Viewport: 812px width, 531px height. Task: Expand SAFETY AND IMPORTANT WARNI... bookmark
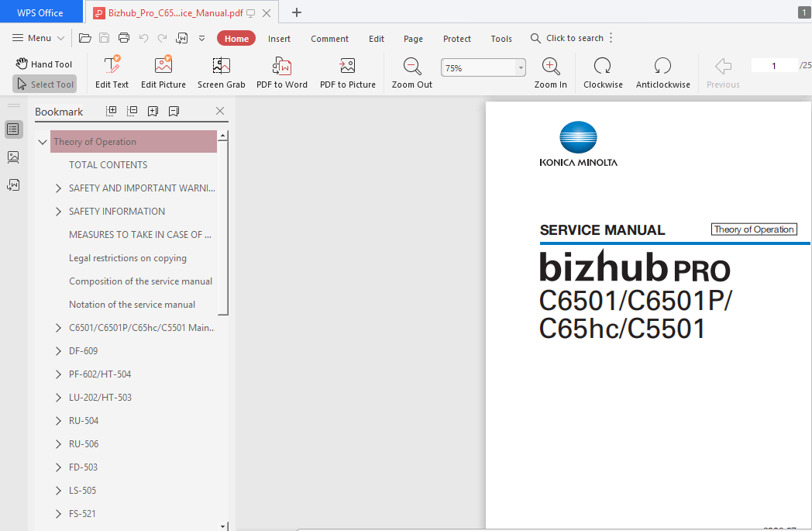point(58,188)
